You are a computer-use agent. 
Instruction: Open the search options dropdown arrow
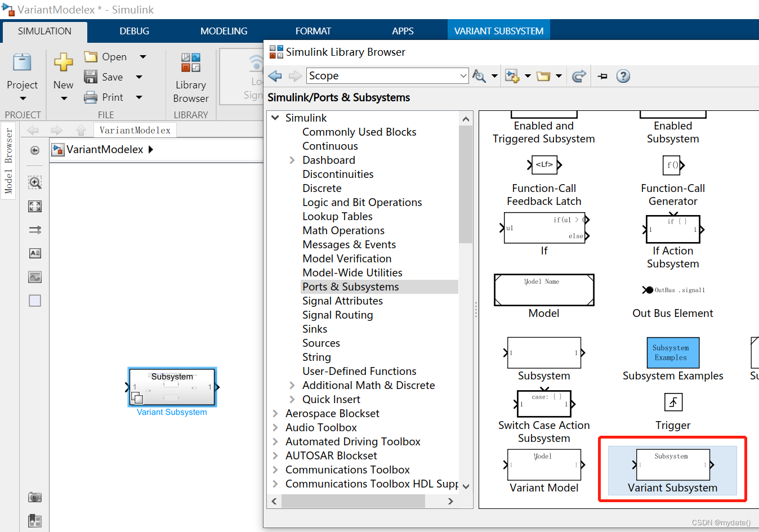point(494,76)
